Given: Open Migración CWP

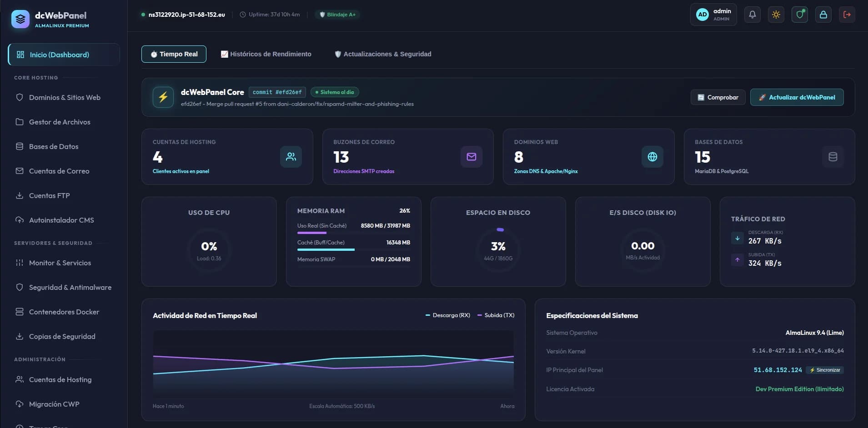Looking at the screenshot, I should point(64,404).
